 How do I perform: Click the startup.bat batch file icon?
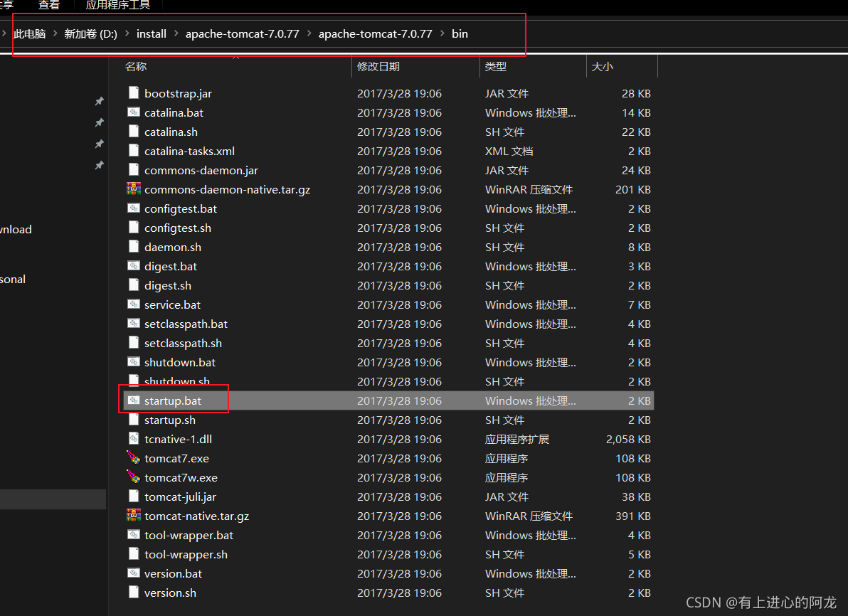pos(134,400)
